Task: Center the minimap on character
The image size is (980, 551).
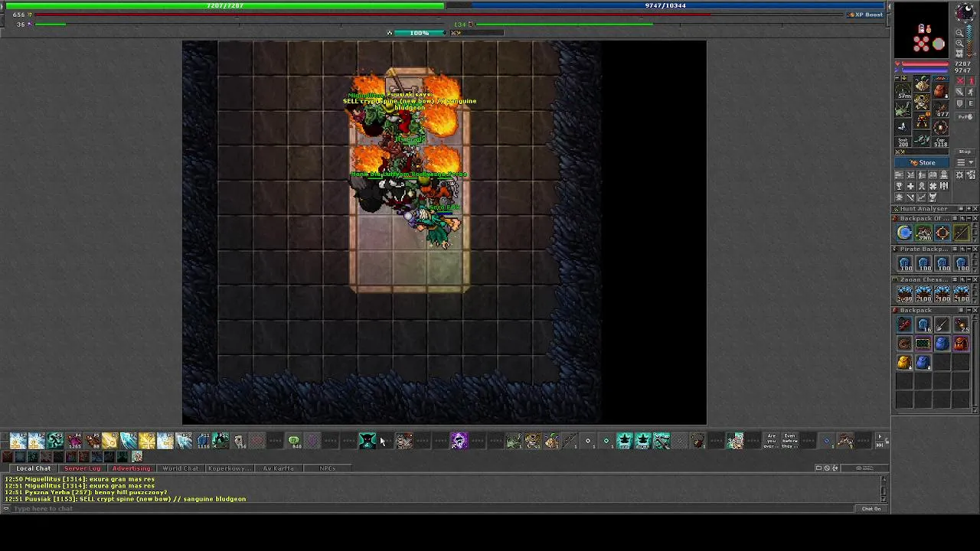Action: (959, 53)
